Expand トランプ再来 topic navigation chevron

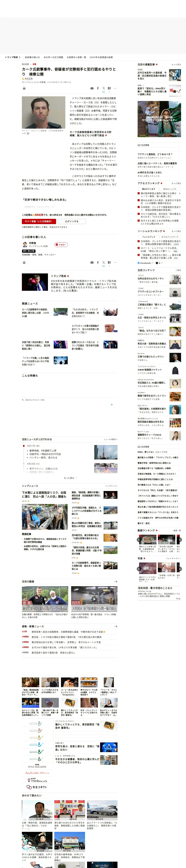point(20,57)
